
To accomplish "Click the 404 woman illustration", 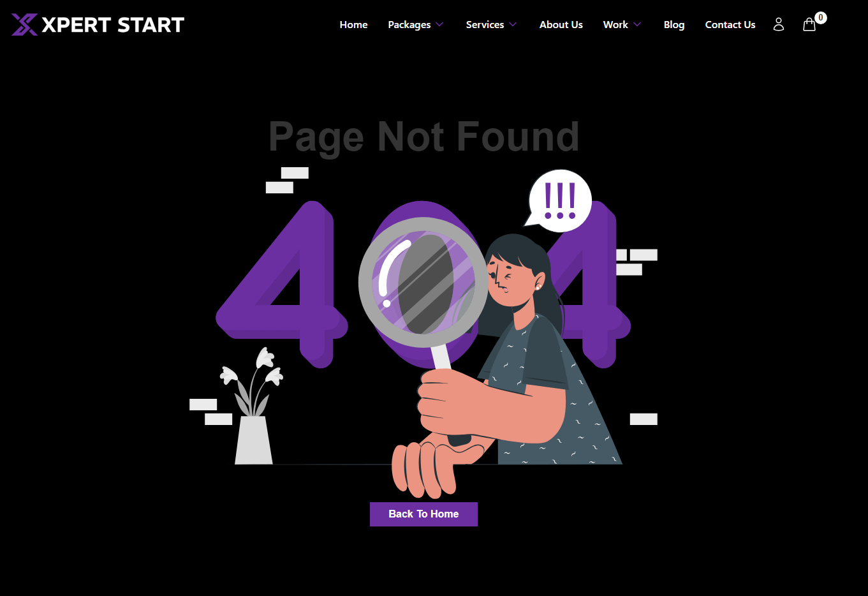I will [423, 332].
